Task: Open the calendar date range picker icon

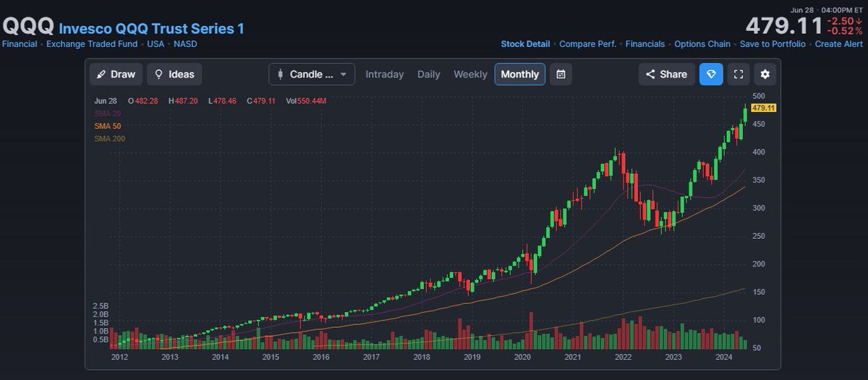Action: 561,74
